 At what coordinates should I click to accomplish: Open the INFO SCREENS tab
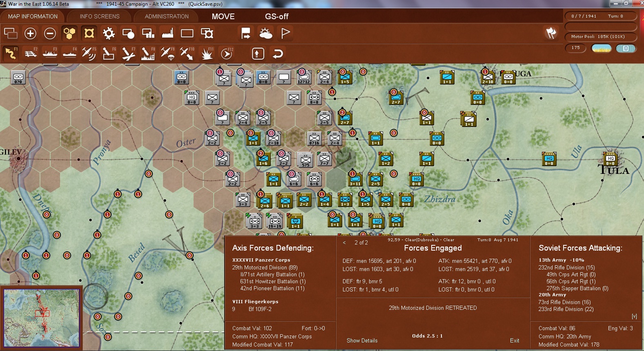pyautogui.click(x=100, y=16)
